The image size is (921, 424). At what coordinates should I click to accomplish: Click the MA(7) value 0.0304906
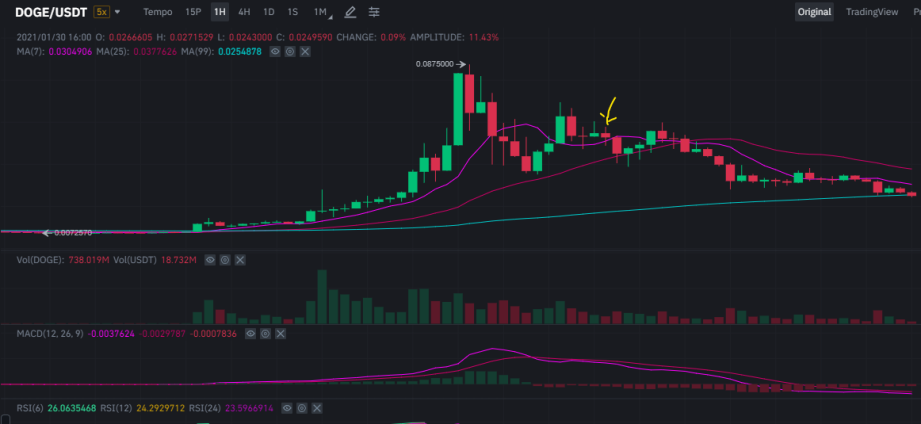pos(71,52)
